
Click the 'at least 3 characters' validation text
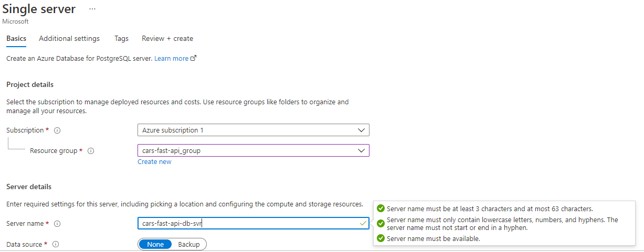pyautogui.click(x=490, y=209)
